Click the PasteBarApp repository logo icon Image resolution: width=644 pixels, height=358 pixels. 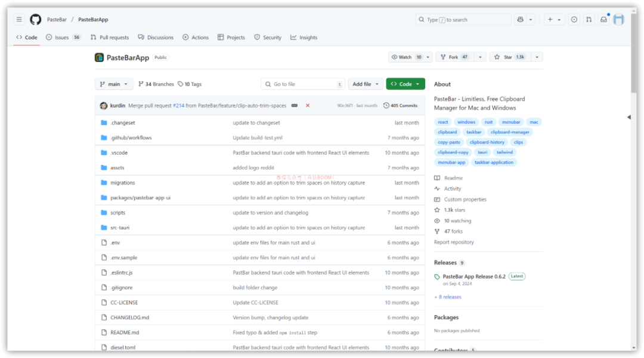tap(99, 57)
